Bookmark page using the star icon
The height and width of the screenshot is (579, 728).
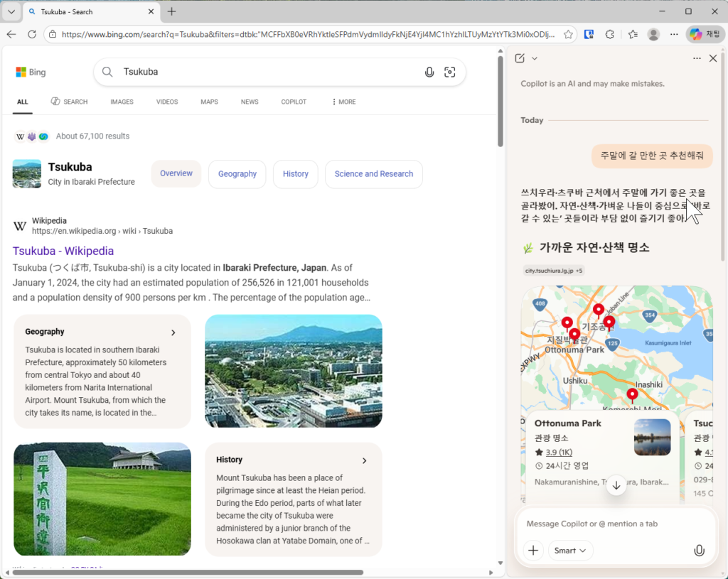point(568,34)
